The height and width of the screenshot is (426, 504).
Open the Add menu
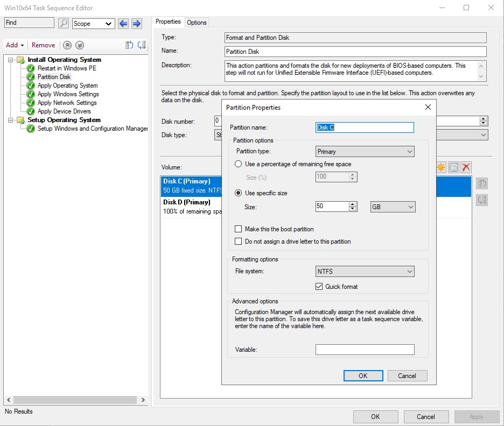[x=15, y=45]
